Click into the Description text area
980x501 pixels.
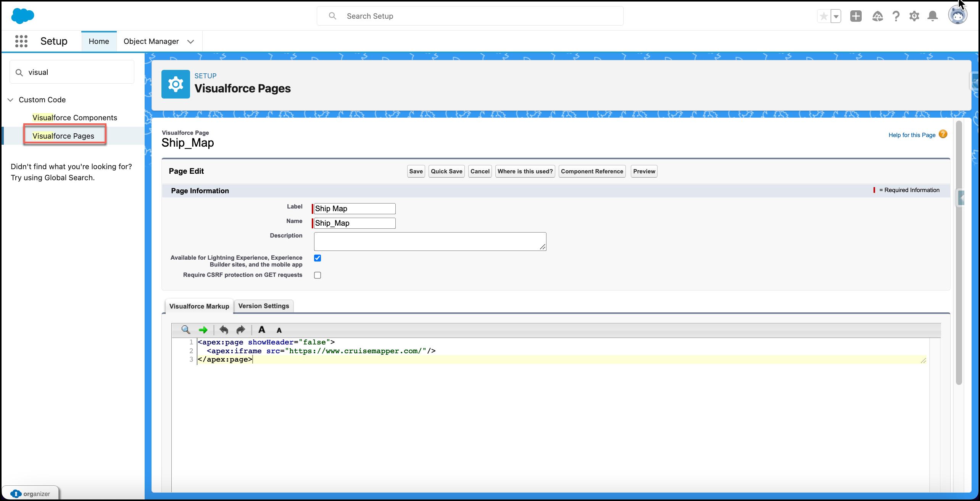430,241
